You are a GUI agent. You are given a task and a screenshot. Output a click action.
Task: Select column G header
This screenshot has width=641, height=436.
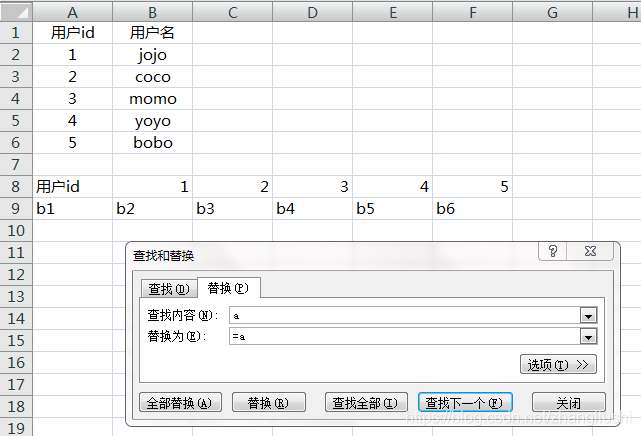coord(552,12)
